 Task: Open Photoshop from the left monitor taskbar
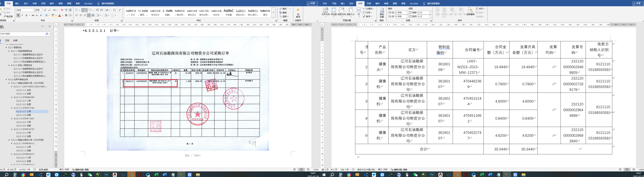107,175
